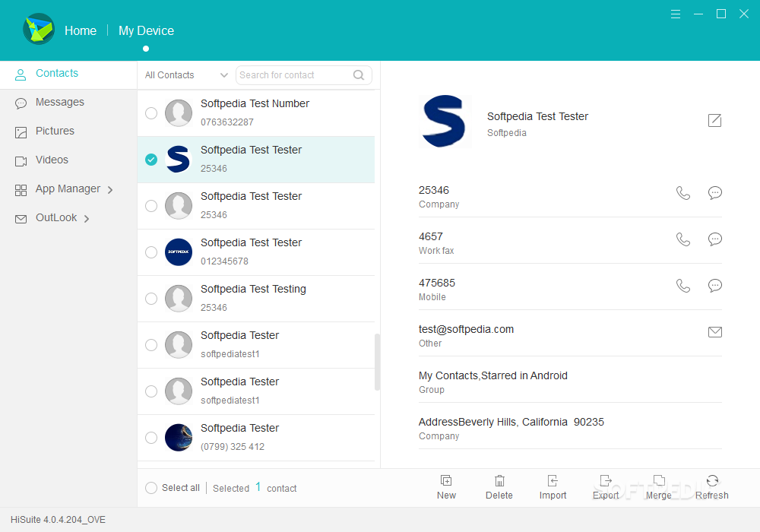The height and width of the screenshot is (532, 760).
Task: Click the Merge button
Action: click(659, 487)
